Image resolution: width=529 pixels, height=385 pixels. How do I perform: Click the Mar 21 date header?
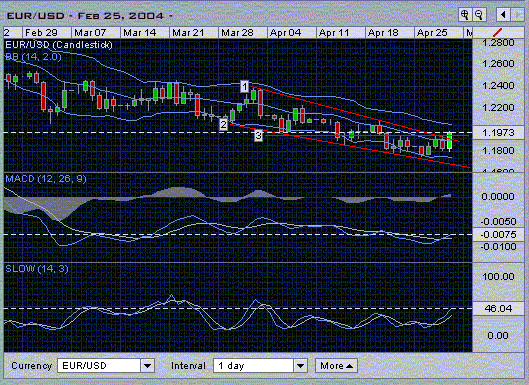[x=194, y=33]
